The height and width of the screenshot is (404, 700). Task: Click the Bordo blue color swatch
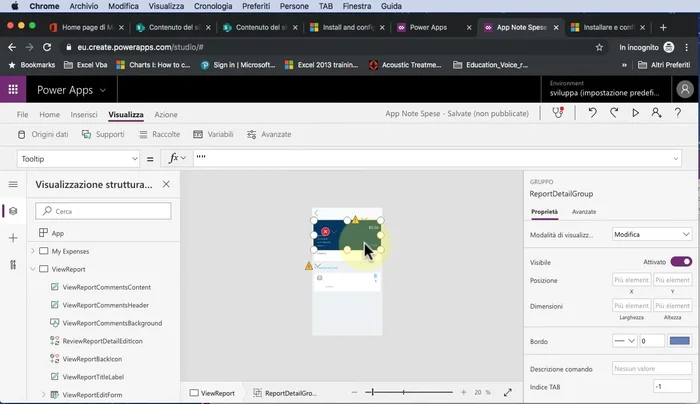coord(680,341)
